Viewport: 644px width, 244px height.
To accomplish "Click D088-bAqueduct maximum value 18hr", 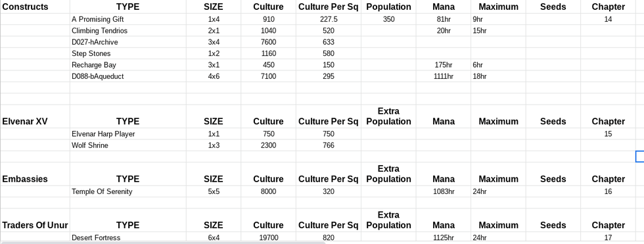I will point(498,76).
